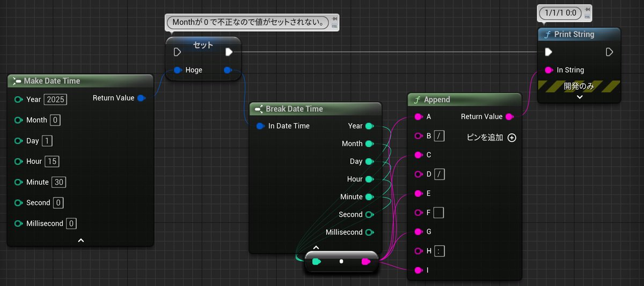Edit the Second value field on Make Date Time

point(58,203)
